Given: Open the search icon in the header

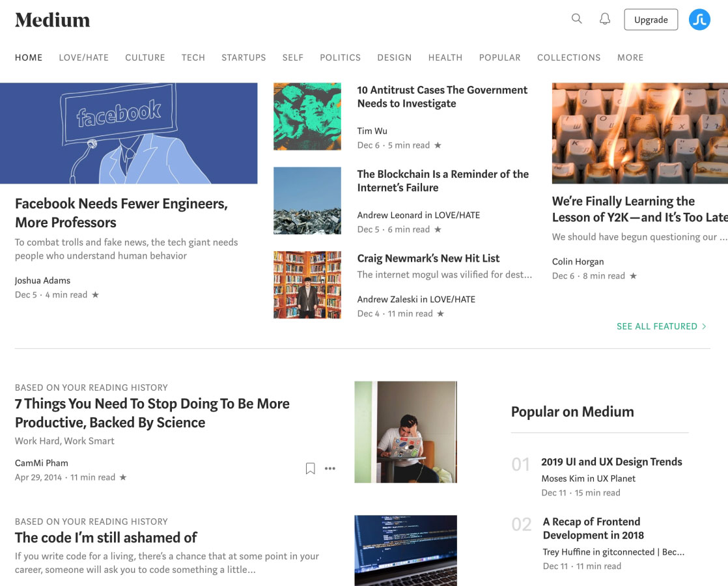Looking at the screenshot, I should (x=577, y=19).
